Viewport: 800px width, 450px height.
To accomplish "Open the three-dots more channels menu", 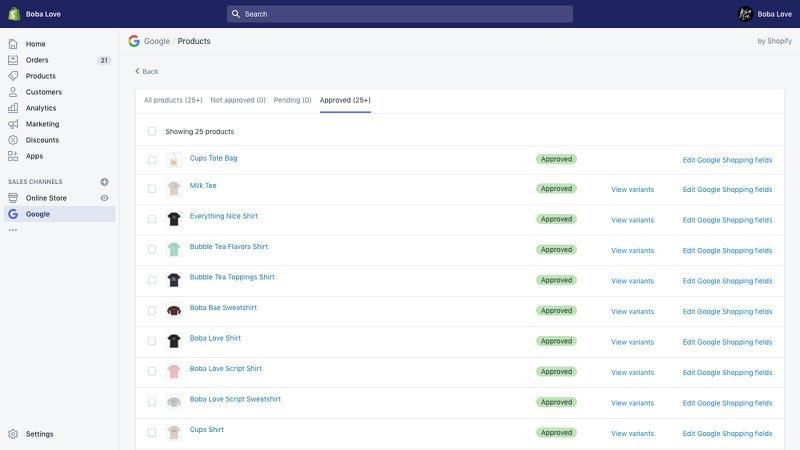I will pyautogui.click(x=13, y=230).
